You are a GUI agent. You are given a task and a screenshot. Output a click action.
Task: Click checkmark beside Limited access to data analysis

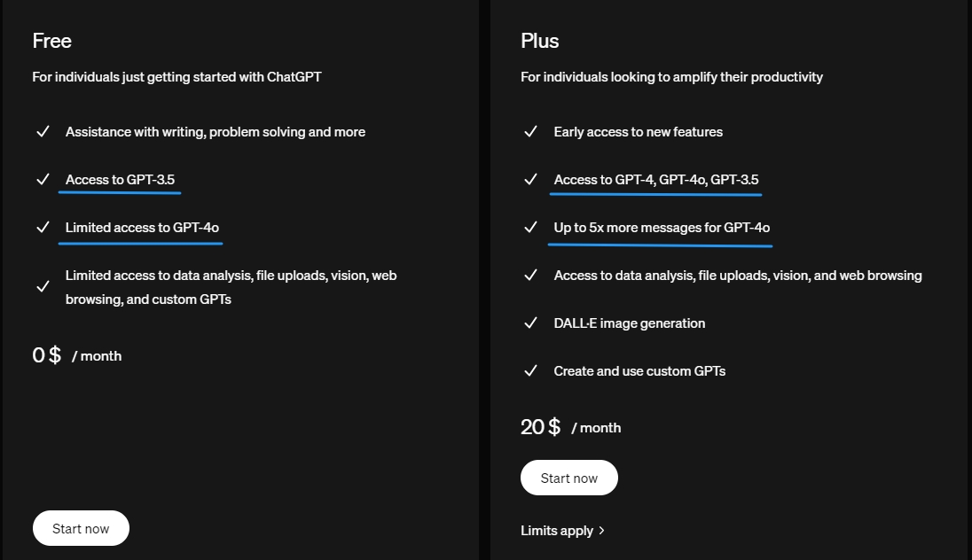point(43,287)
